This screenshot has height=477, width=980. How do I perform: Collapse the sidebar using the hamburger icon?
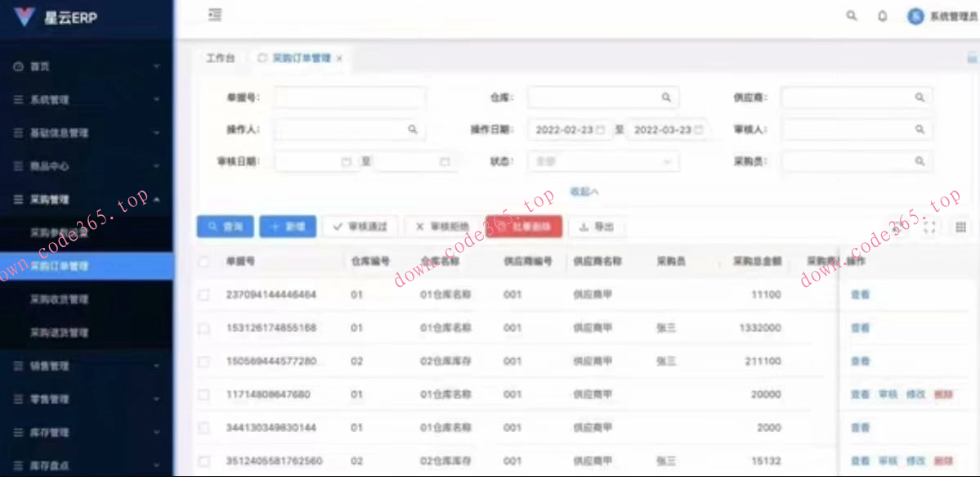pos(214,14)
